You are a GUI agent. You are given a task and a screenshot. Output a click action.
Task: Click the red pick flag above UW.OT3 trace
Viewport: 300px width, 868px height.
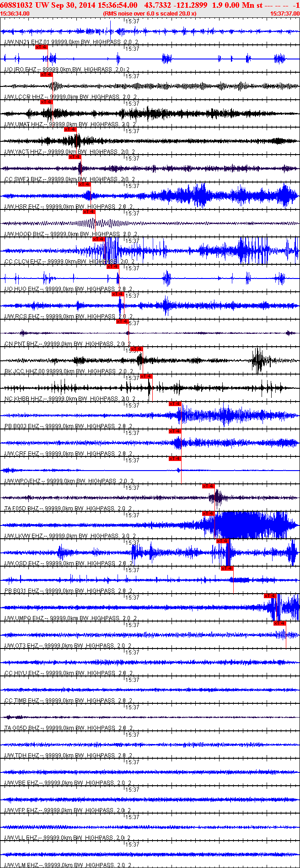279,623
